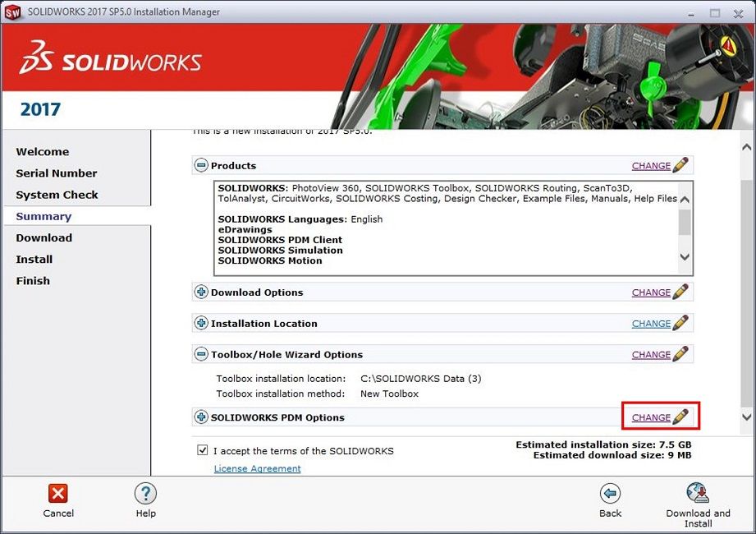756x534 pixels.
Task: Click pencil icon beside Installation Location CHANGE
Action: pos(680,324)
